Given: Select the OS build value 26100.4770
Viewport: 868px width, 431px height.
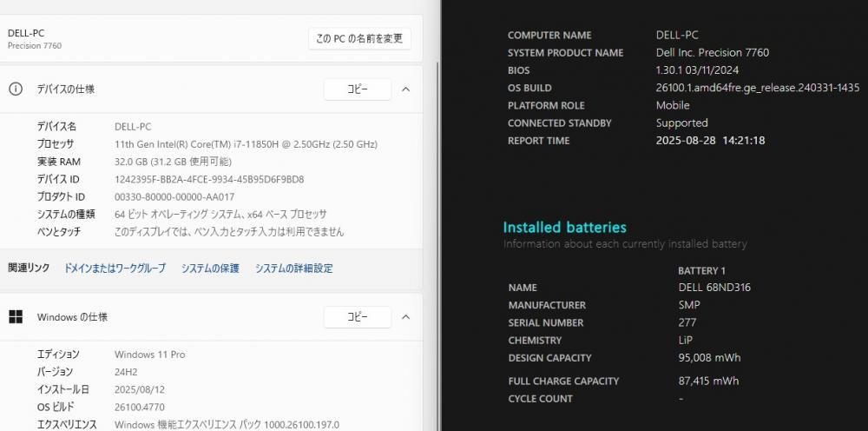Looking at the screenshot, I should (x=140, y=408).
